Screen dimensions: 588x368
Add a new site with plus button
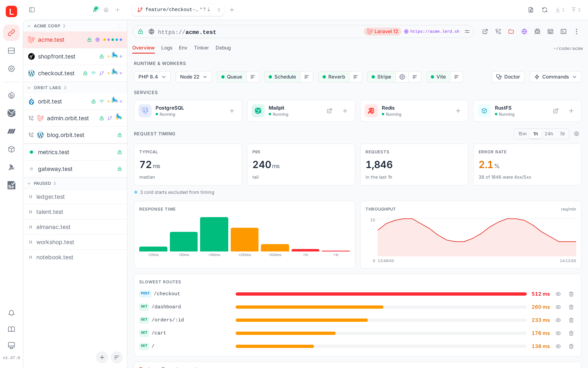[x=102, y=357]
